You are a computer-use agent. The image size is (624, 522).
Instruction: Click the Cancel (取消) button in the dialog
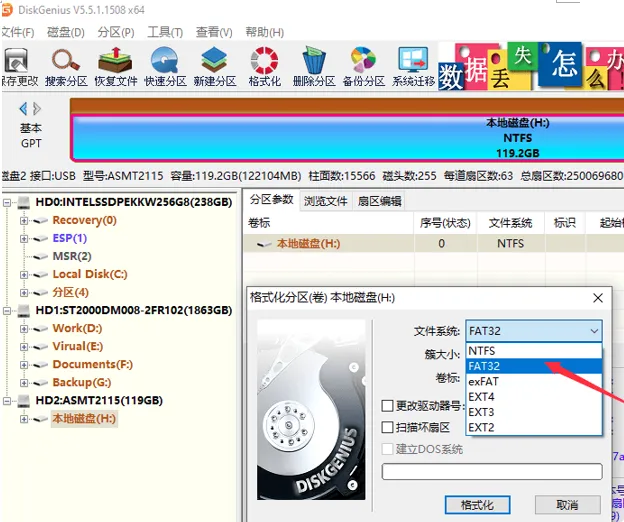click(x=567, y=505)
